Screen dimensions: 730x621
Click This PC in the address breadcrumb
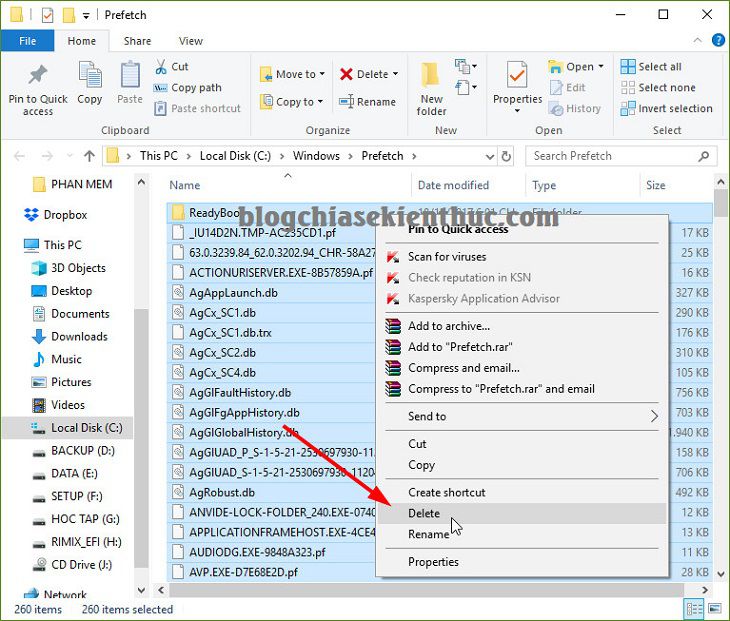(159, 156)
